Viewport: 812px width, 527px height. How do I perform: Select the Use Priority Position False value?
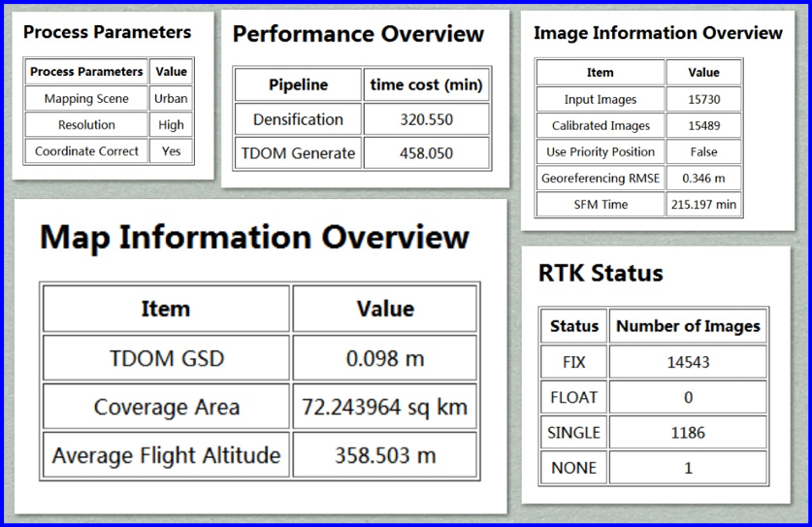(x=703, y=151)
